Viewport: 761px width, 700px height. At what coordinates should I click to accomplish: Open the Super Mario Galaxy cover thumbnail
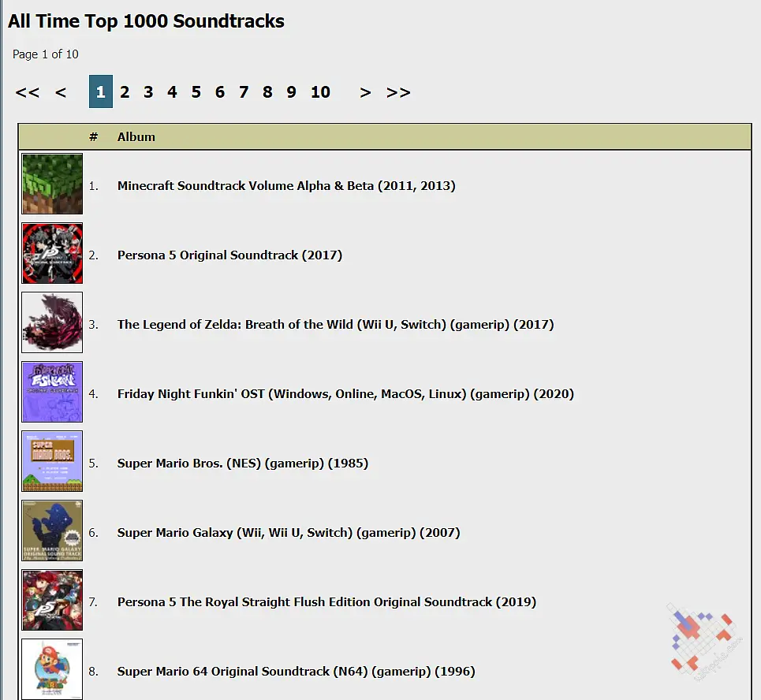(52, 531)
